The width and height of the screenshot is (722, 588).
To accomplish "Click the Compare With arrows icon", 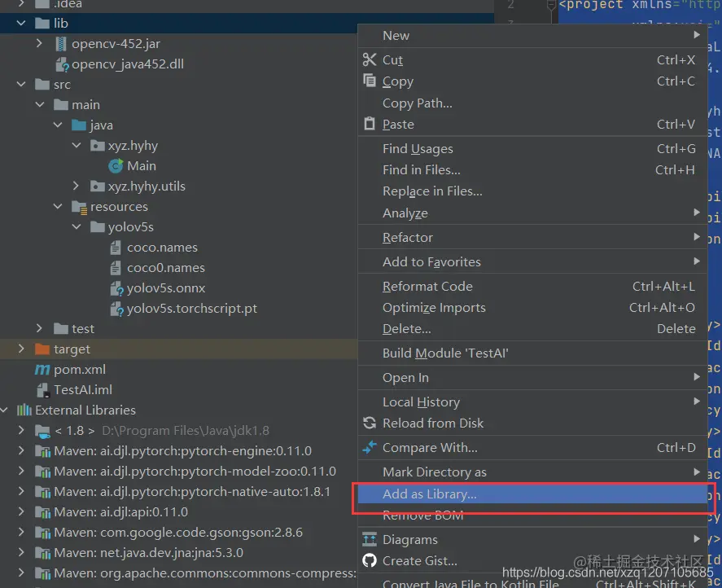I will [370, 447].
